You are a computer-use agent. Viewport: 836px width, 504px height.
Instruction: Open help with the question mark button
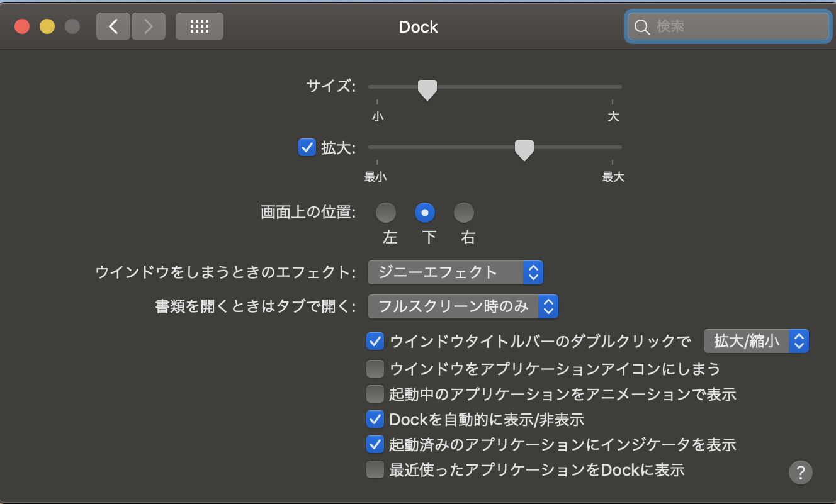(800, 472)
